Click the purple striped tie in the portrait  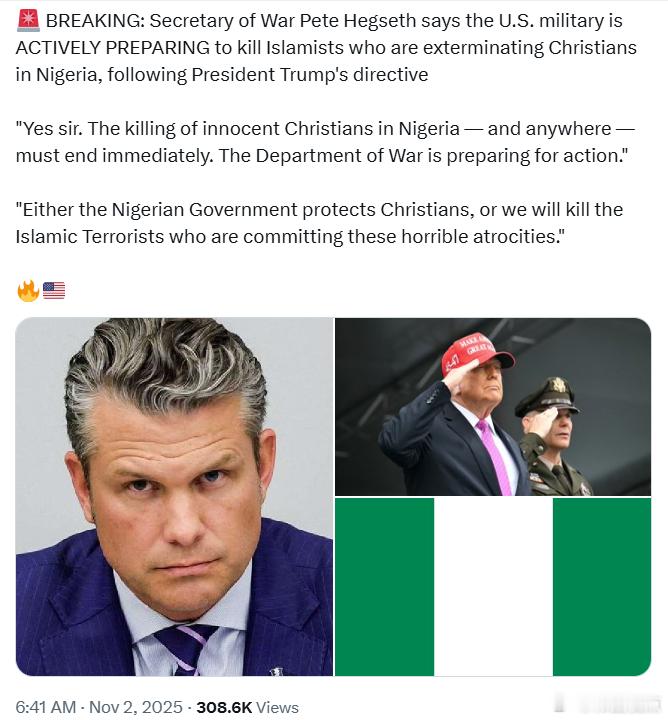185,649
